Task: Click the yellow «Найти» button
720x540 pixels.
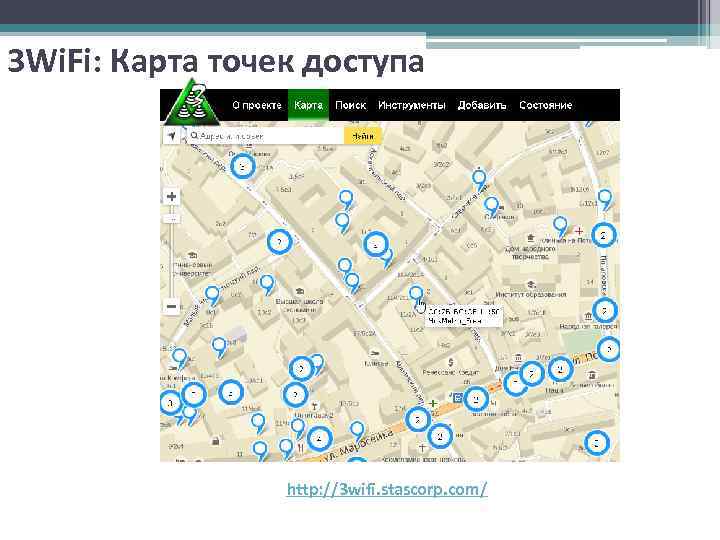Action: (x=362, y=136)
